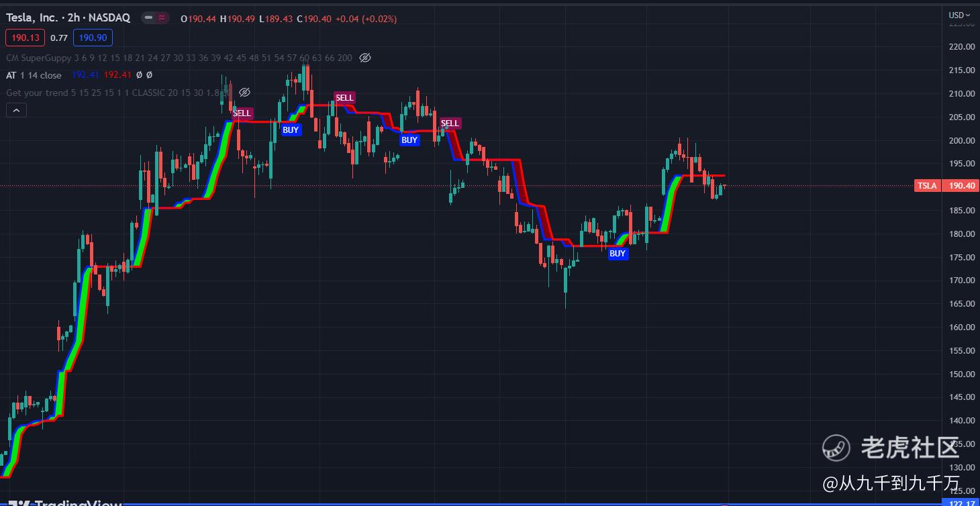Select the CM SuperGuppy indicator legend

pyautogui.click(x=179, y=58)
